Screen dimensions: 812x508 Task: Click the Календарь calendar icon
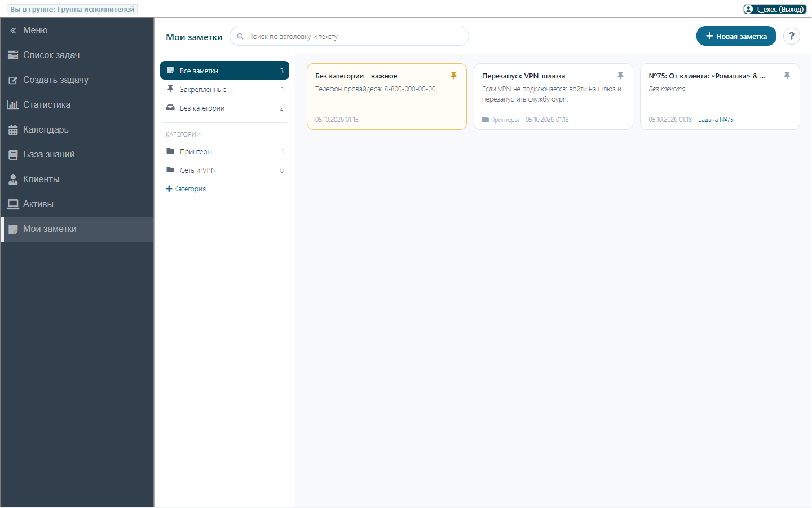pyautogui.click(x=13, y=130)
